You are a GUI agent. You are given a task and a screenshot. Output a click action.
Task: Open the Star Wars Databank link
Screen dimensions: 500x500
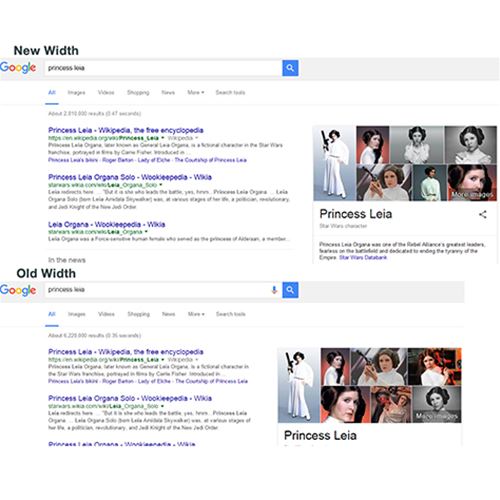(x=363, y=257)
